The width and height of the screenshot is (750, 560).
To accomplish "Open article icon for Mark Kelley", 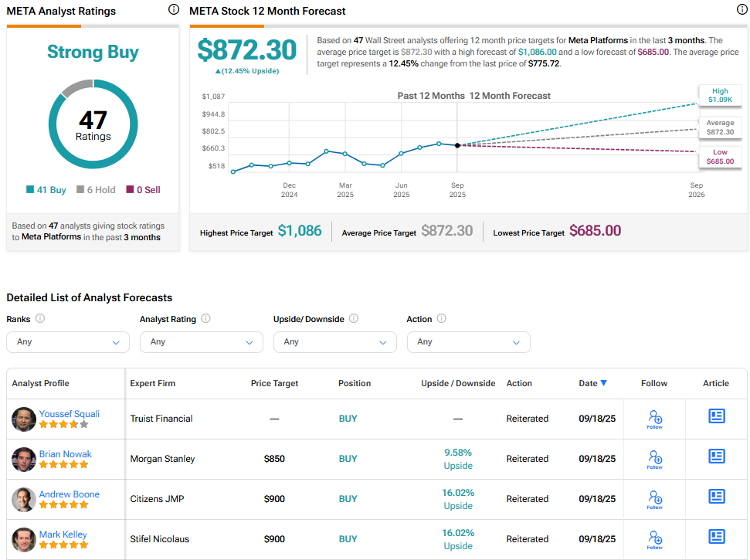I will click(717, 537).
